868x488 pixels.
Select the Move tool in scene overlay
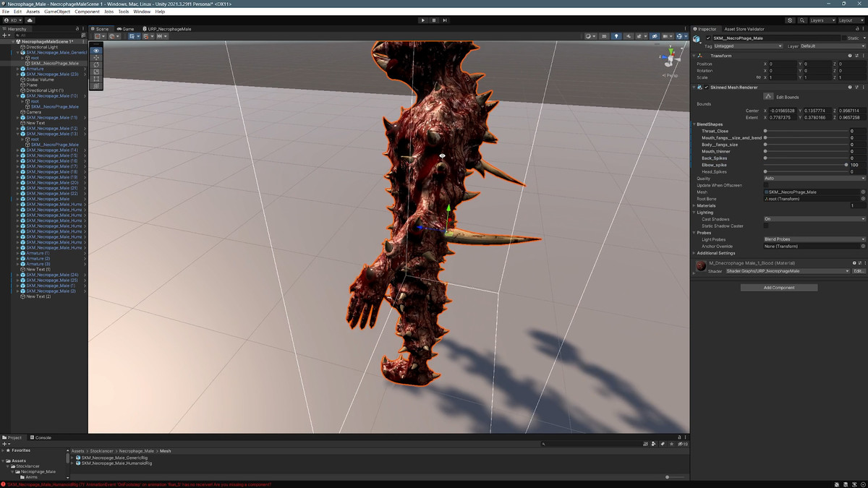point(96,58)
